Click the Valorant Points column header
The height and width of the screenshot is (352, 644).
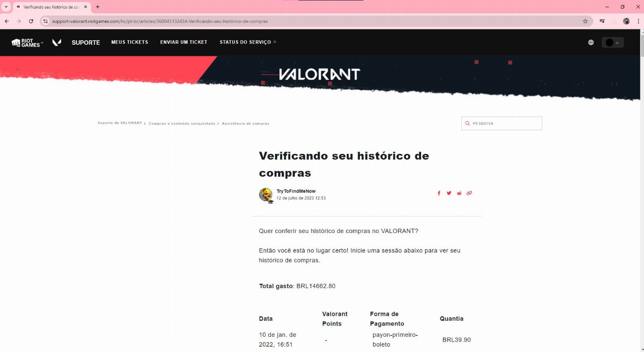tap(335, 319)
